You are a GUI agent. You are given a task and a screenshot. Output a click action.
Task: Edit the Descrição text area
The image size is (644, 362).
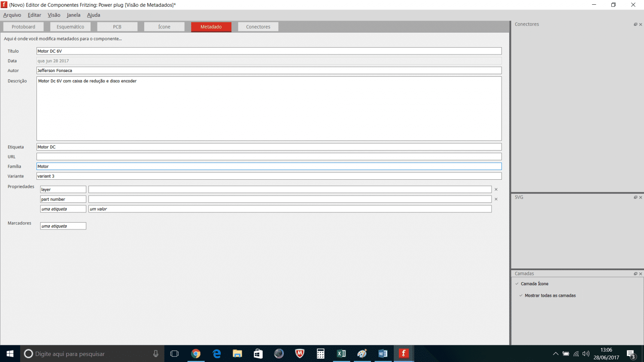pos(269,109)
